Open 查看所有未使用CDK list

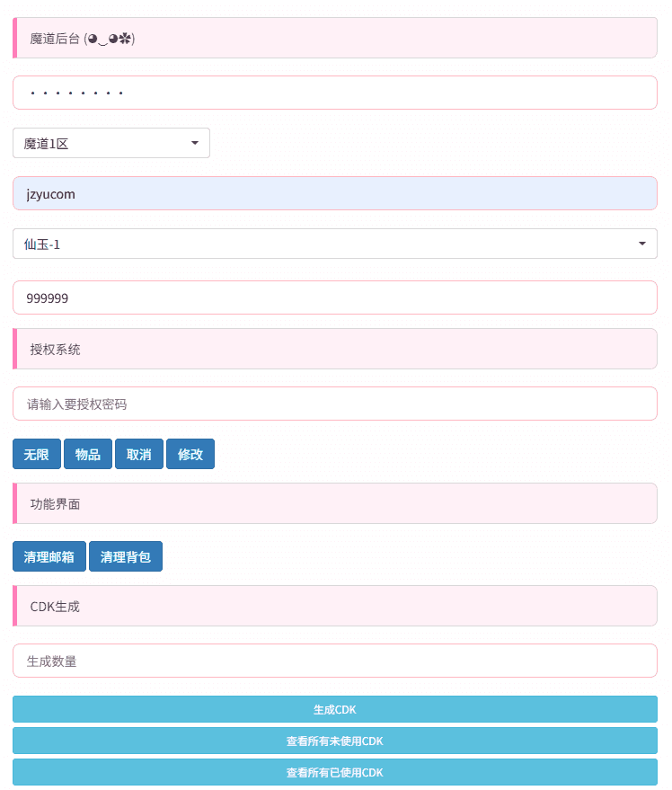[x=334, y=741]
